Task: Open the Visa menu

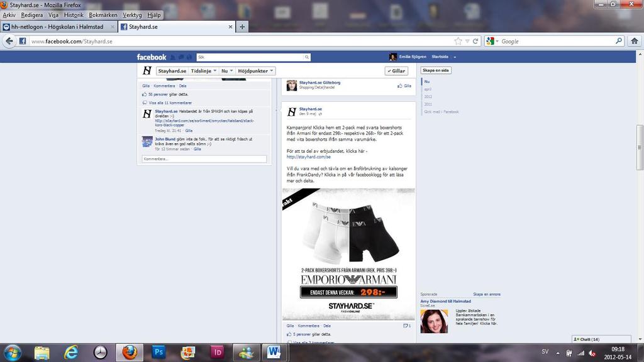Action: [53, 15]
